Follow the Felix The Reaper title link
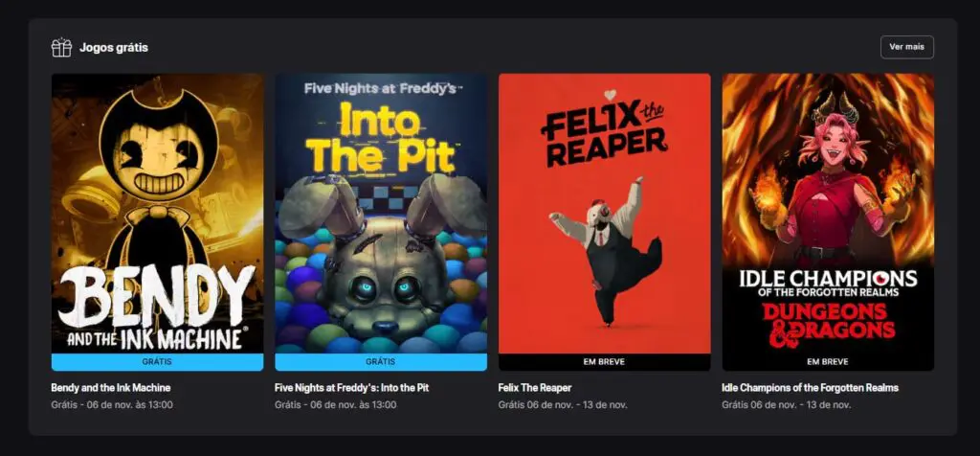 tap(535, 388)
